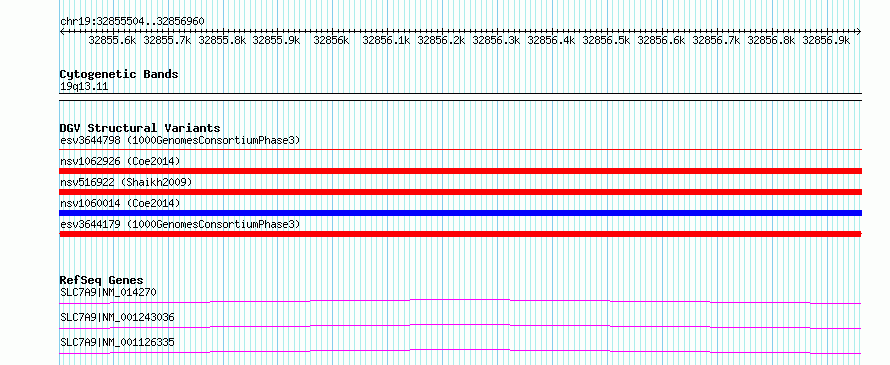Click the thin esv3644798 red line

coord(460,150)
